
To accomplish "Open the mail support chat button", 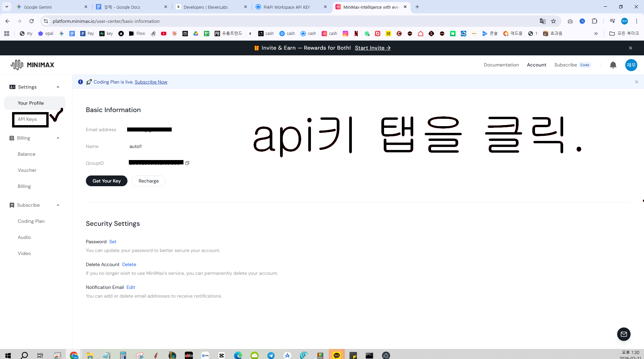I will coord(624,334).
